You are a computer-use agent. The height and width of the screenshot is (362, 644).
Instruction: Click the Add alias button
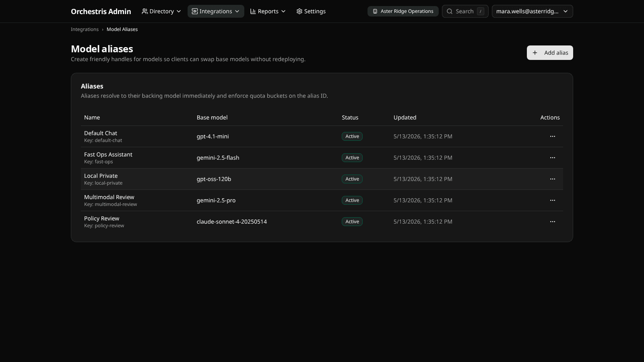(x=550, y=53)
